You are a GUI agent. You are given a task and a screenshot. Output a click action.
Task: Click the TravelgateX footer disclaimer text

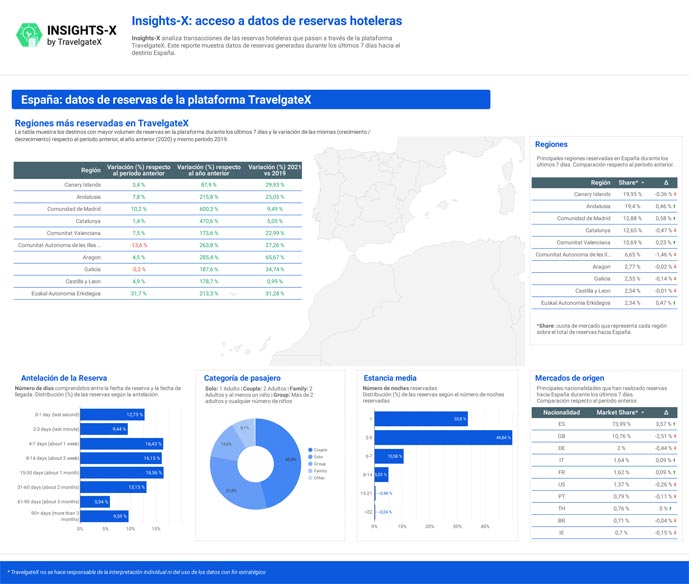[x=136, y=572]
